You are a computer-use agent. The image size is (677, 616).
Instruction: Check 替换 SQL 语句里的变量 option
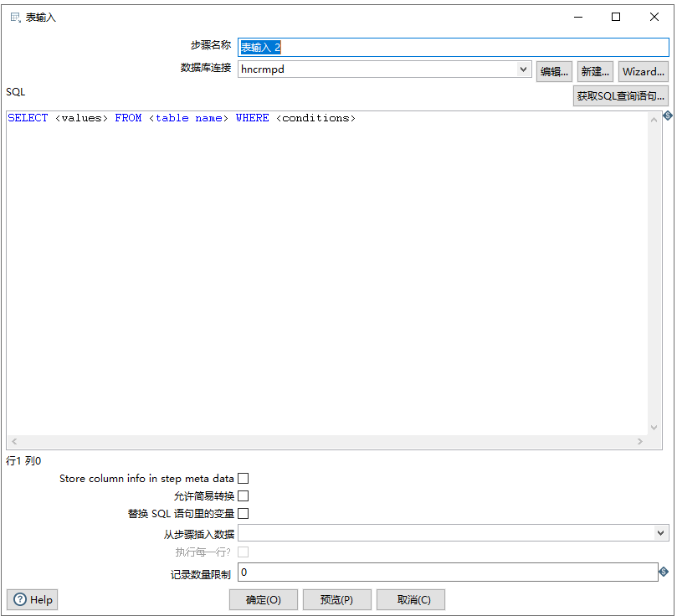243,513
